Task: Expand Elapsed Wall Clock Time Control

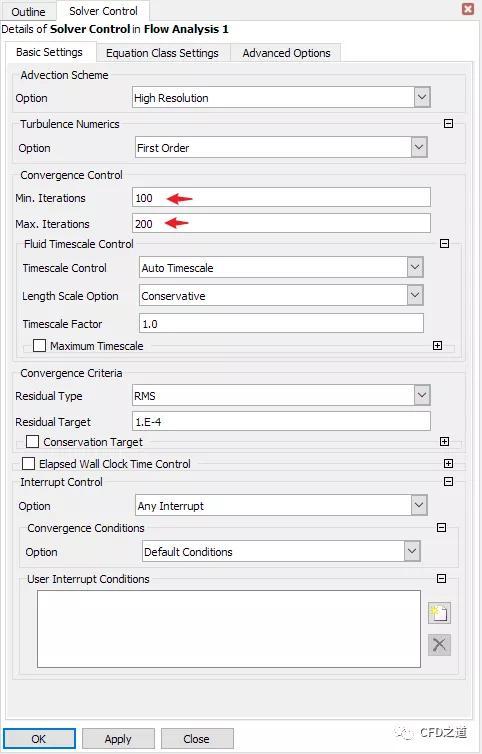Action: (x=448, y=464)
